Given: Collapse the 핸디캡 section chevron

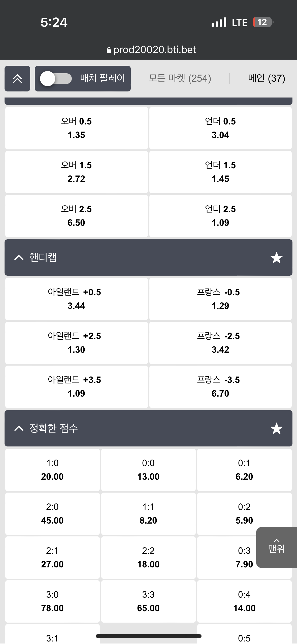Looking at the screenshot, I should pos(19,257).
